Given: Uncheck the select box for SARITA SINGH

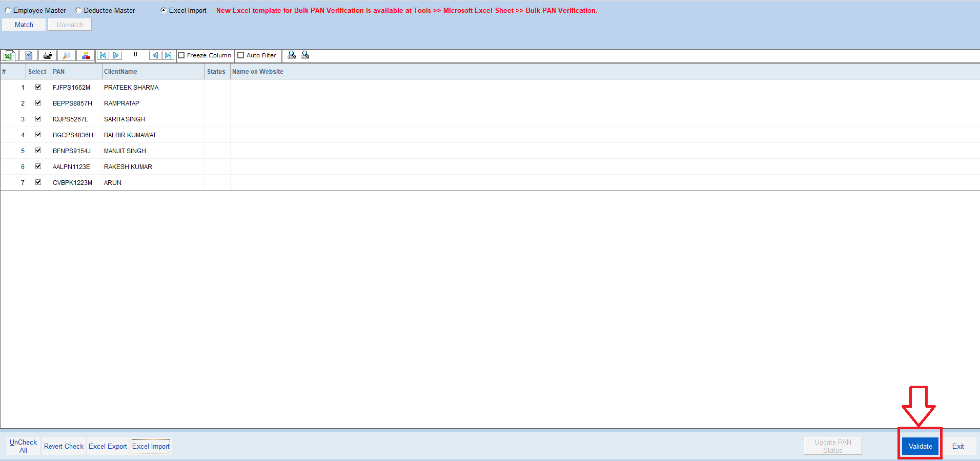Looking at the screenshot, I should pos(38,119).
